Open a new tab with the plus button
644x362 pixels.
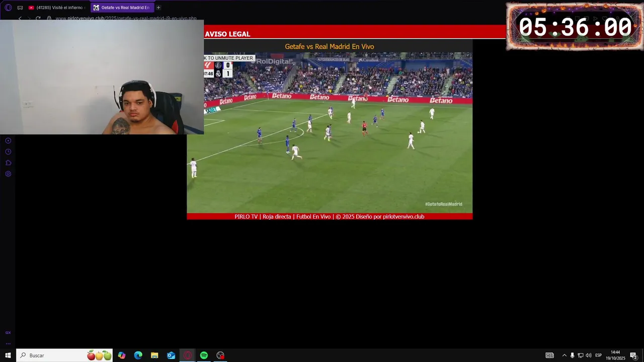coord(158,8)
